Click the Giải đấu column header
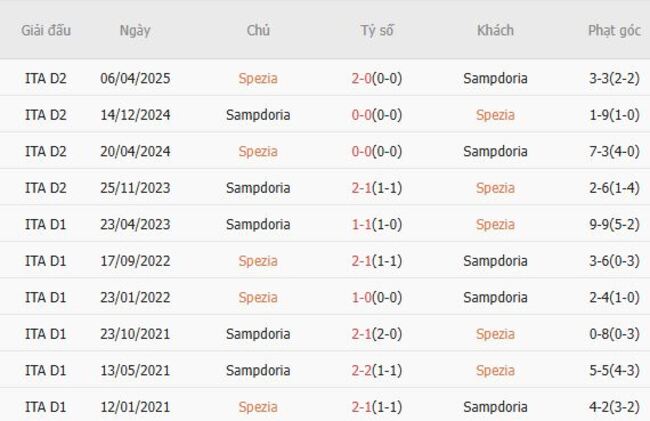The image size is (650, 421). tap(46, 30)
